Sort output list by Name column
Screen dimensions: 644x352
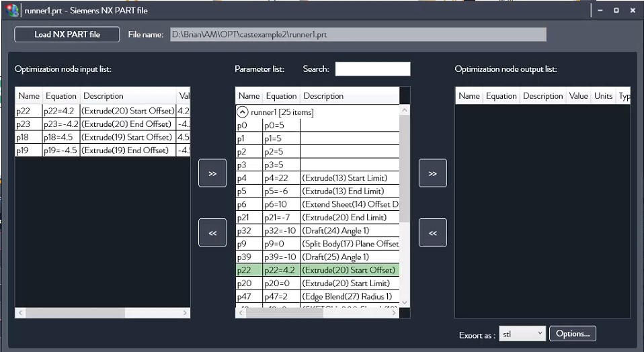[469, 95]
